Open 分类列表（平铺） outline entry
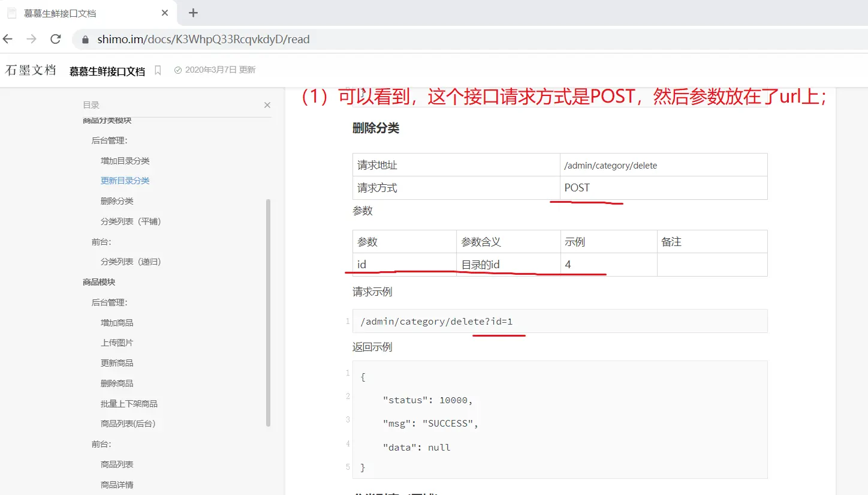This screenshot has height=495, width=868. tap(131, 221)
